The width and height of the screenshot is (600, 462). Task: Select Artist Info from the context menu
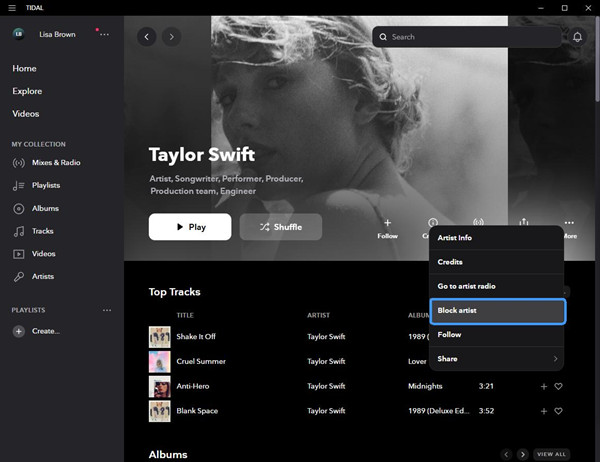click(497, 238)
